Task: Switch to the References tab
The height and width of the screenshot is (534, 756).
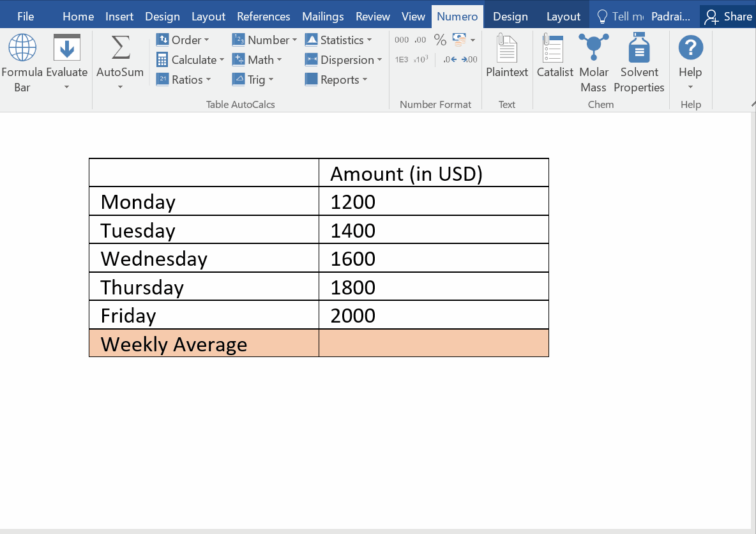Action: pyautogui.click(x=263, y=17)
